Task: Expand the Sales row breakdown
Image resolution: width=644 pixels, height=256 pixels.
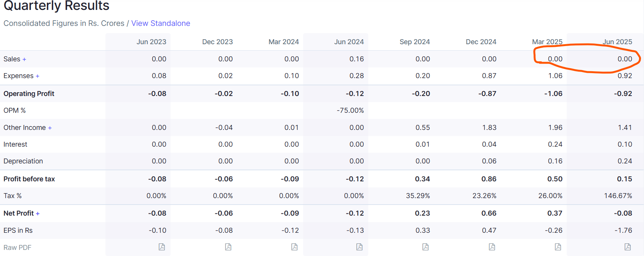Action: [24, 59]
